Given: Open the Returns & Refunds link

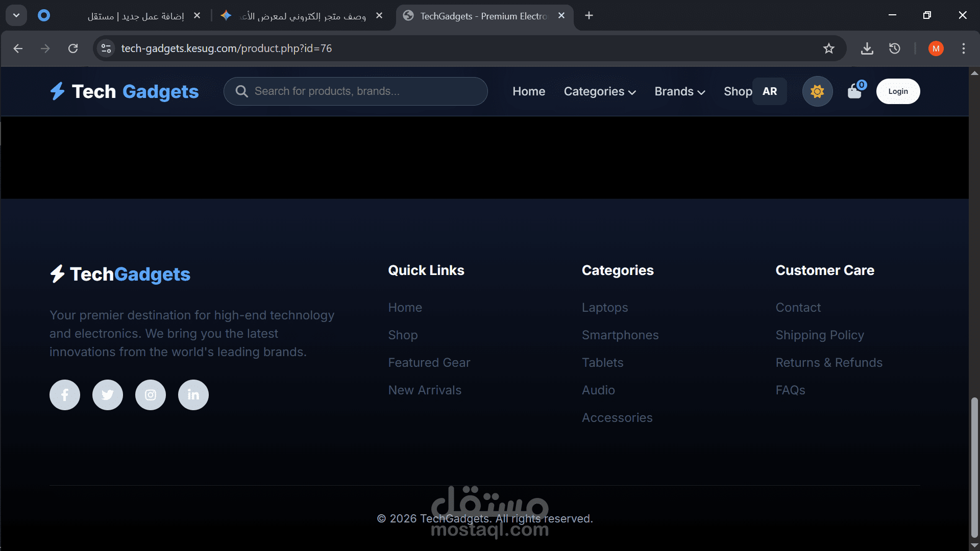Looking at the screenshot, I should 829,363.
